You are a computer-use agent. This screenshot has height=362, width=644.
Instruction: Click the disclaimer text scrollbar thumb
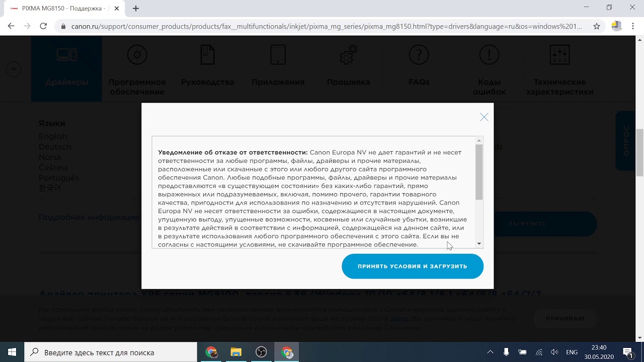(x=479, y=172)
